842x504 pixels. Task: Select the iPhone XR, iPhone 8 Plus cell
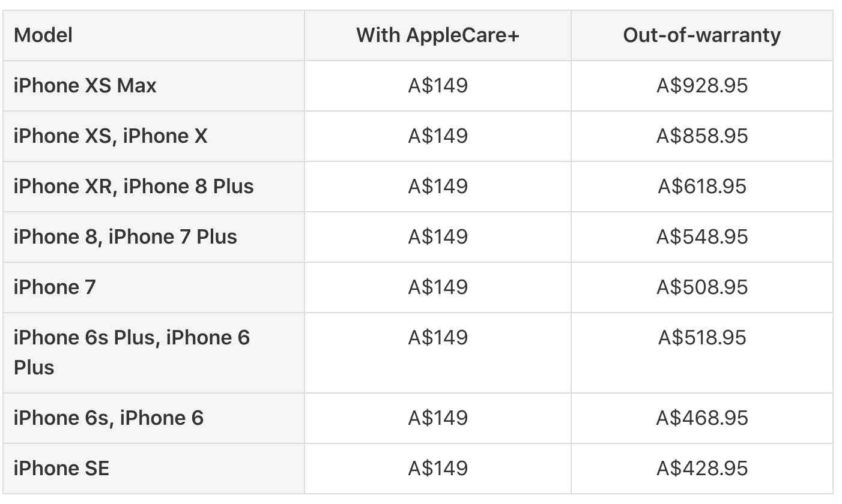[x=153, y=187]
